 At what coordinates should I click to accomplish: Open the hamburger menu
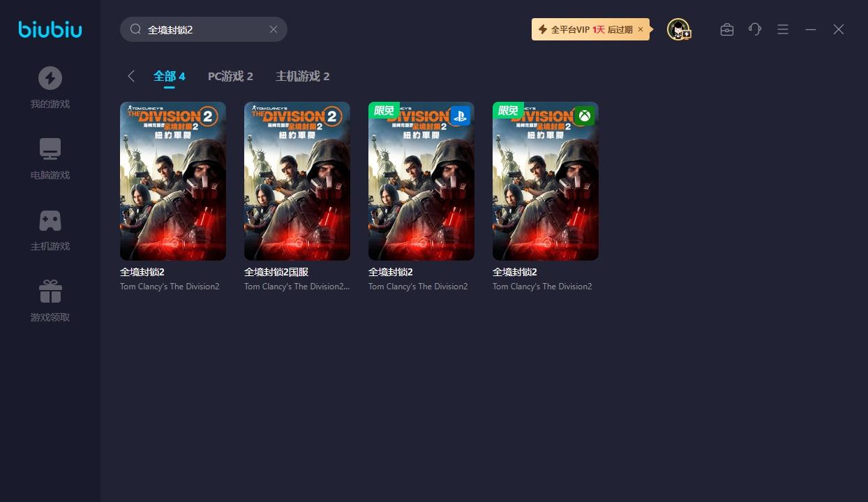(x=783, y=29)
